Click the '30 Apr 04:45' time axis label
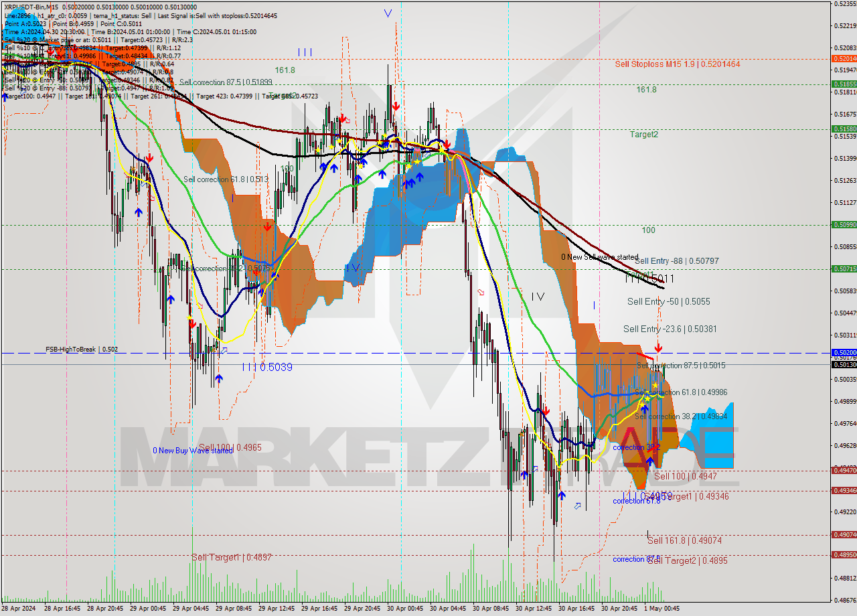The width and height of the screenshot is (857, 616). [449, 609]
